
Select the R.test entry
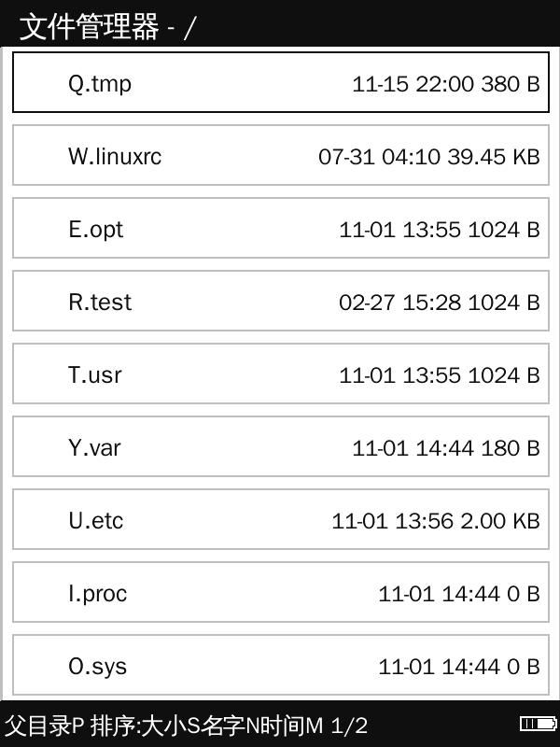[280, 302]
